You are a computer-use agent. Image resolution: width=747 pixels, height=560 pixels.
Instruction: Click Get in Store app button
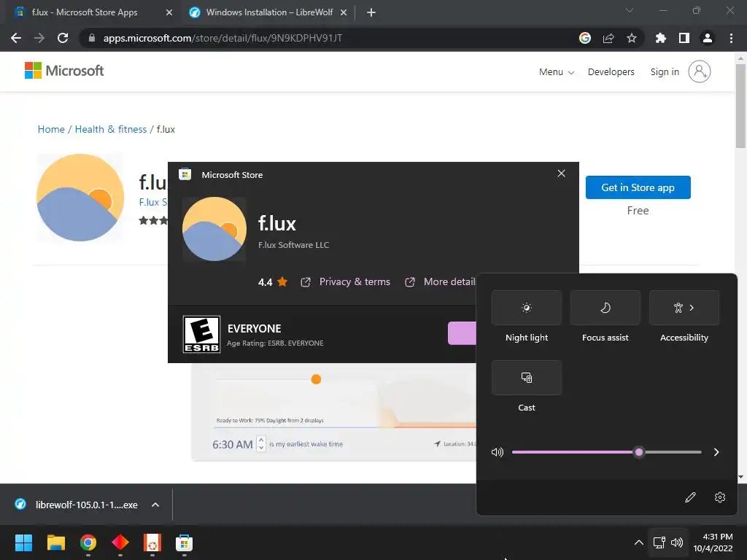point(638,187)
